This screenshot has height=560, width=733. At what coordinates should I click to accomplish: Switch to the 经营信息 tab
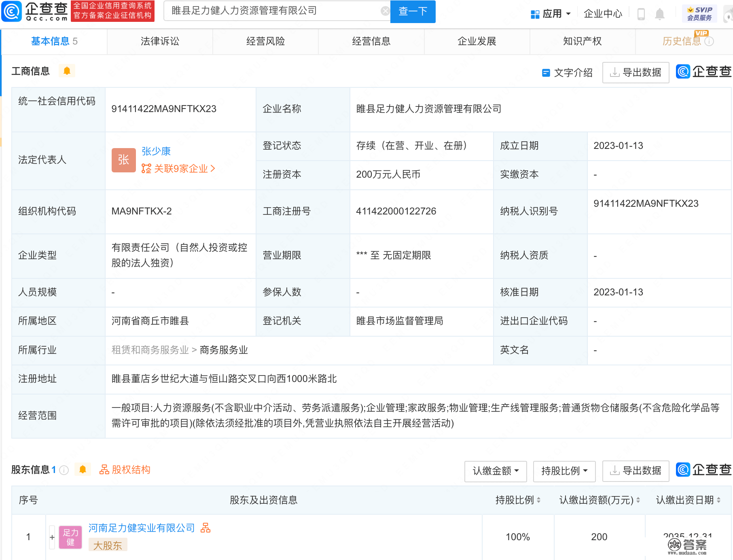tap(371, 41)
